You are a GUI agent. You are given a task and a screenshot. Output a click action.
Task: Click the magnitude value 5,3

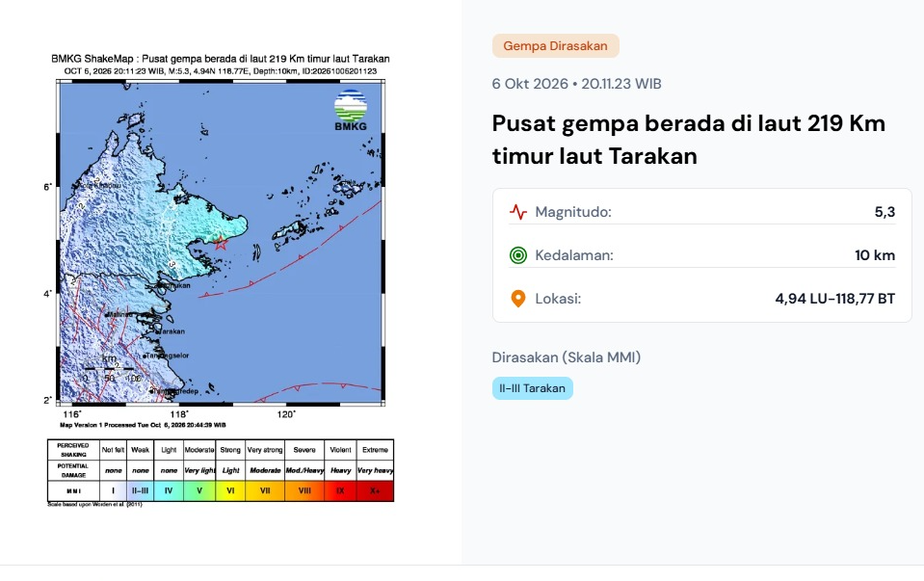[x=884, y=212]
